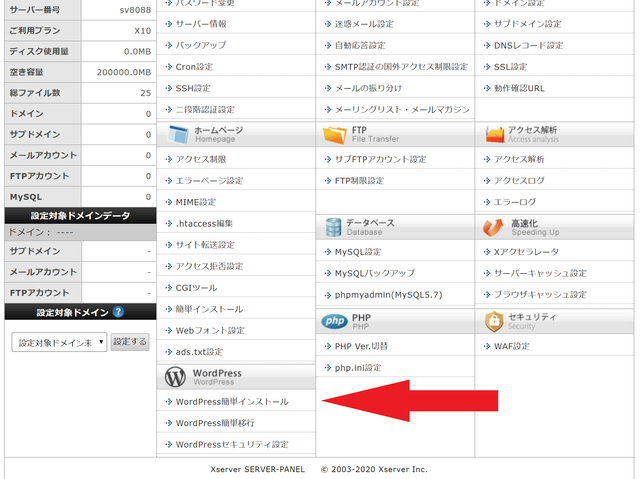Click the 200000.0MB free space value
This screenshot has width=640, height=479.
click(x=124, y=72)
